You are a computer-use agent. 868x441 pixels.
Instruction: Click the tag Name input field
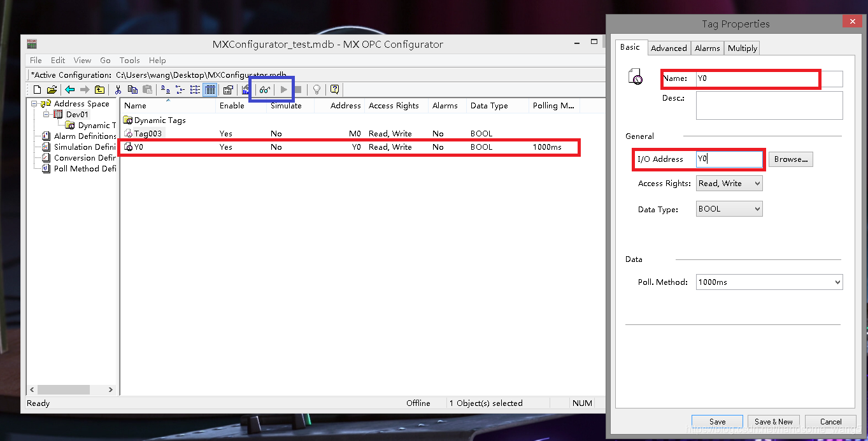(x=769, y=78)
